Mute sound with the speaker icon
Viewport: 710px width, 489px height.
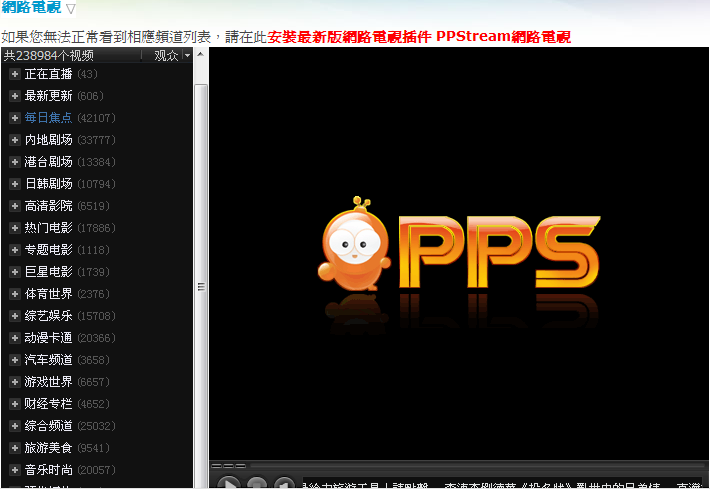(x=284, y=484)
